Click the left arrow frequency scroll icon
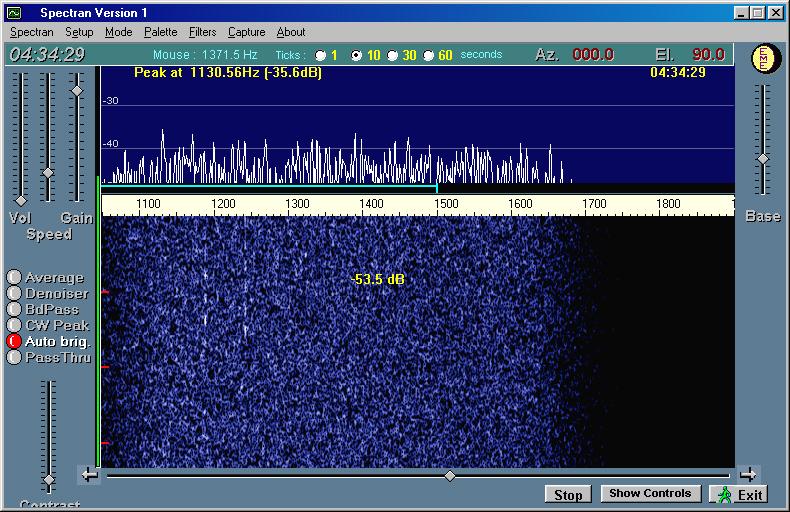This screenshot has height=512, width=790. pyautogui.click(x=90, y=475)
